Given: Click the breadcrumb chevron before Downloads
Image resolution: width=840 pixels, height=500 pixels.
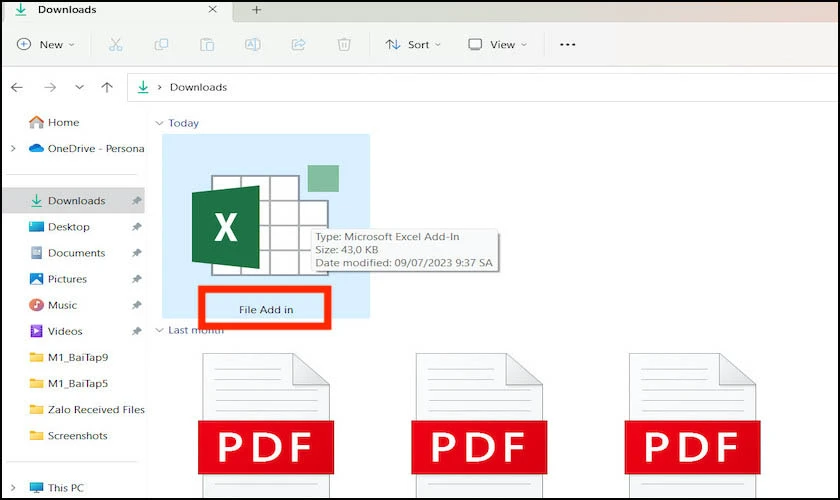Looking at the screenshot, I should [159, 87].
